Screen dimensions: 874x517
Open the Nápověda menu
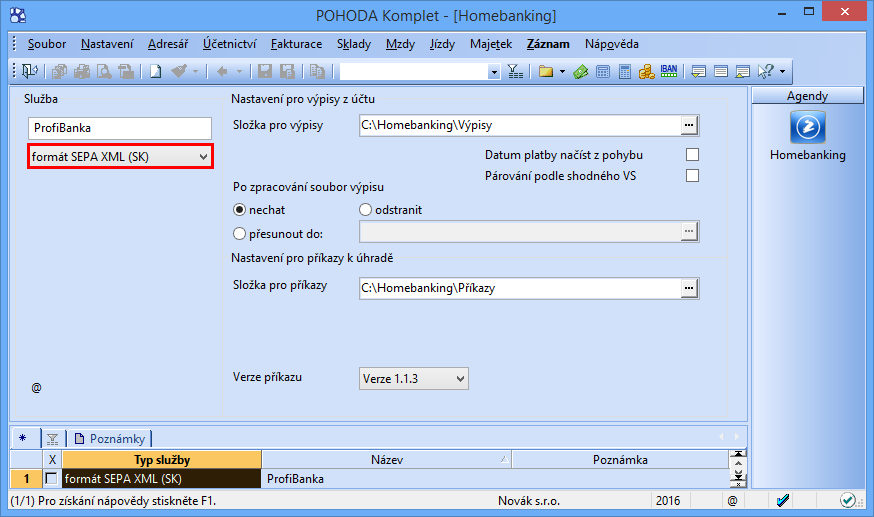611,44
